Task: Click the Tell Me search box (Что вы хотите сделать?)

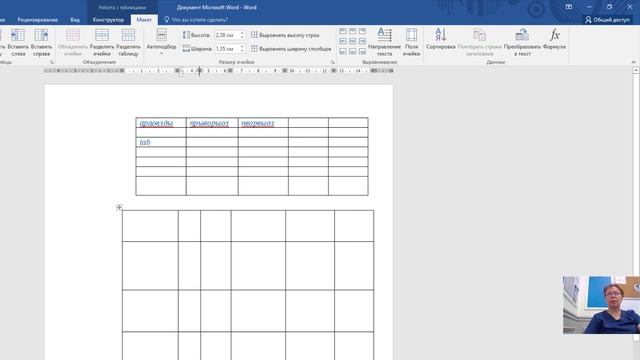Action: pos(196,20)
